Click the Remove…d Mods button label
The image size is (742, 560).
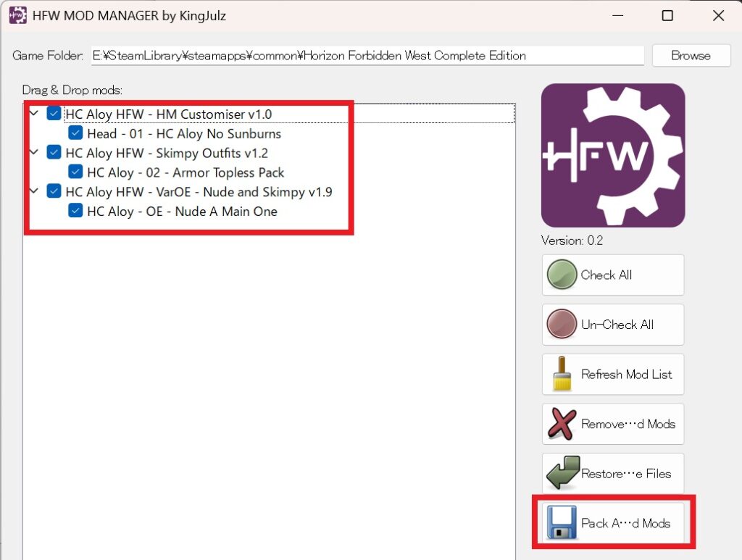tap(628, 424)
